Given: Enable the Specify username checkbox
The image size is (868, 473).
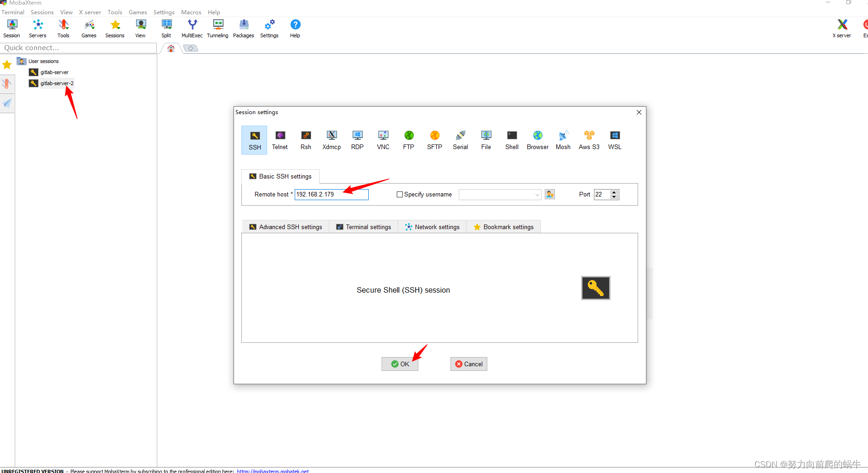Looking at the screenshot, I should (400, 195).
